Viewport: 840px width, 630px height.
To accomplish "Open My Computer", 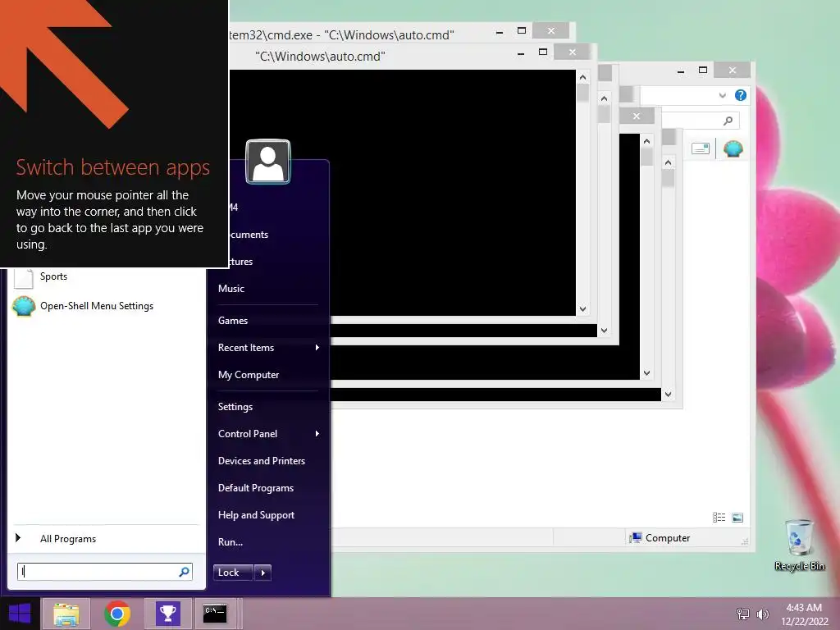I will 248,375.
